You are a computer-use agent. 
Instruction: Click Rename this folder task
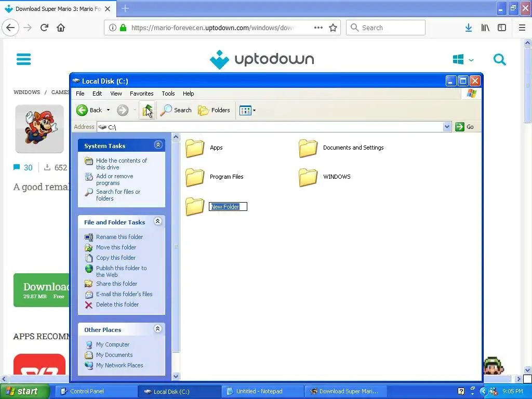119,237
